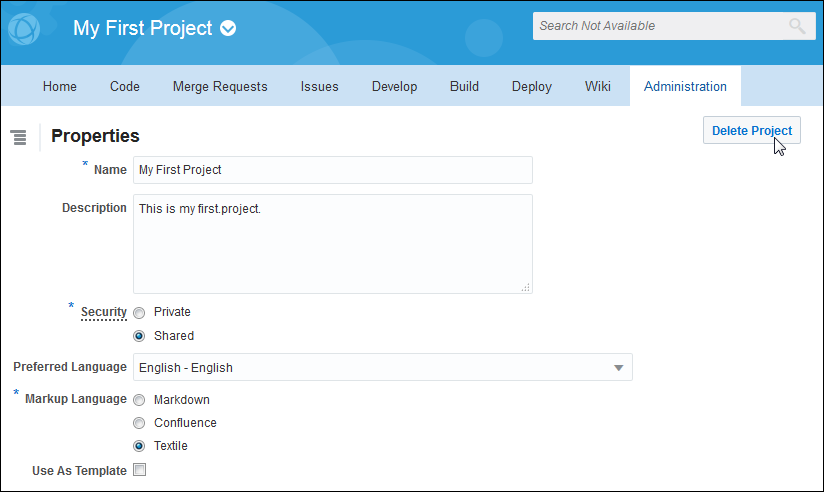Switch to the Merge Requests tab
Image resolution: width=824 pixels, height=492 pixels.
[x=220, y=86]
